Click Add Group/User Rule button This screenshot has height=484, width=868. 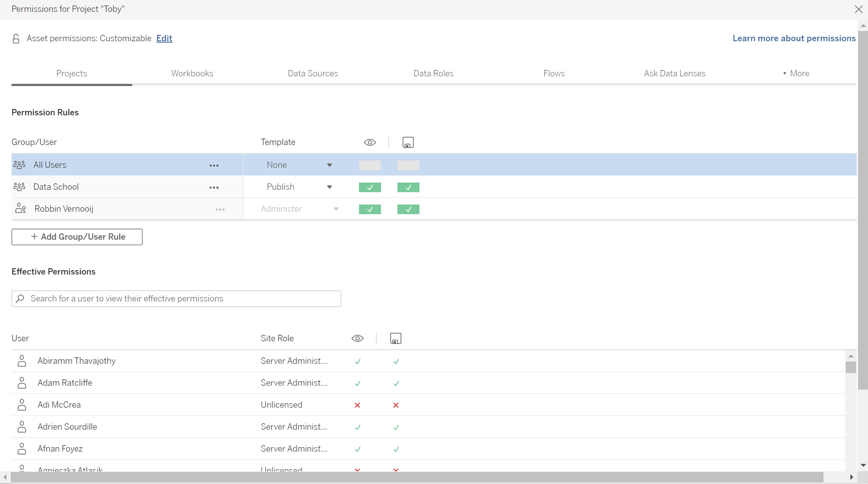tap(77, 237)
